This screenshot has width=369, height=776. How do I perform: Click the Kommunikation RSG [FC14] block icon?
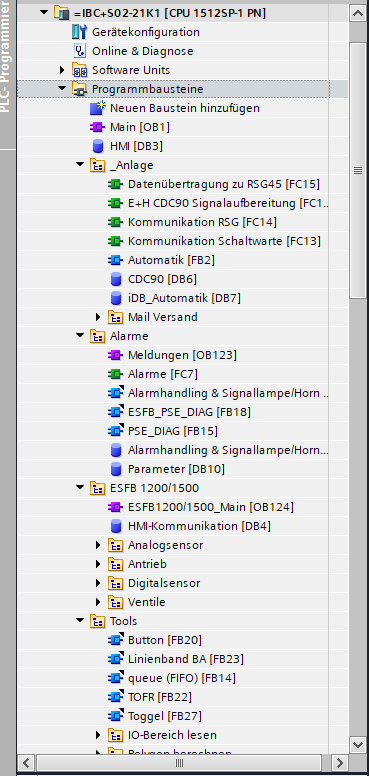(x=116, y=222)
